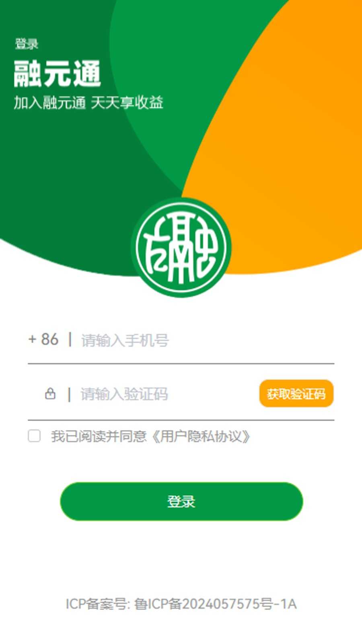The image size is (362, 644).
Task: Click the vertical divider after +86
Action: point(70,339)
